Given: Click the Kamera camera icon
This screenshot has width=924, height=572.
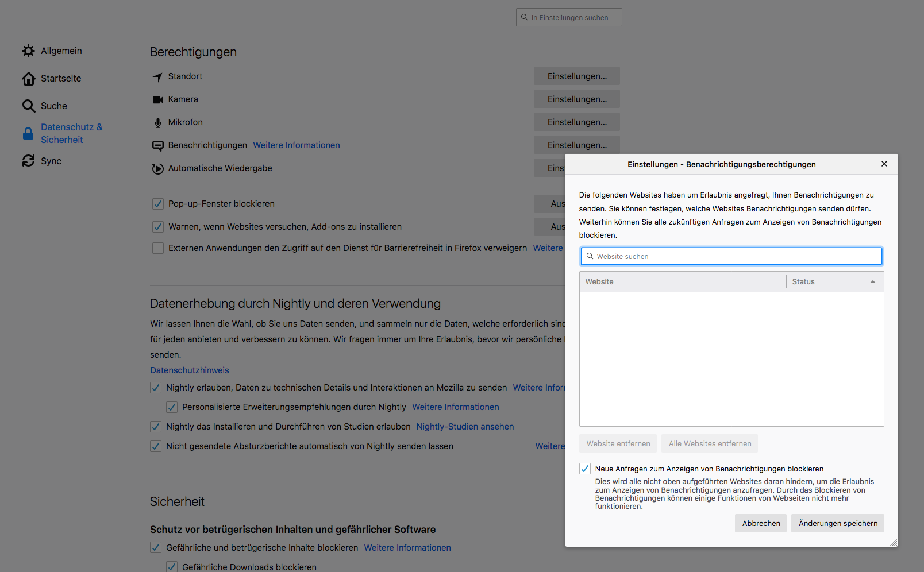Looking at the screenshot, I should coord(157,100).
